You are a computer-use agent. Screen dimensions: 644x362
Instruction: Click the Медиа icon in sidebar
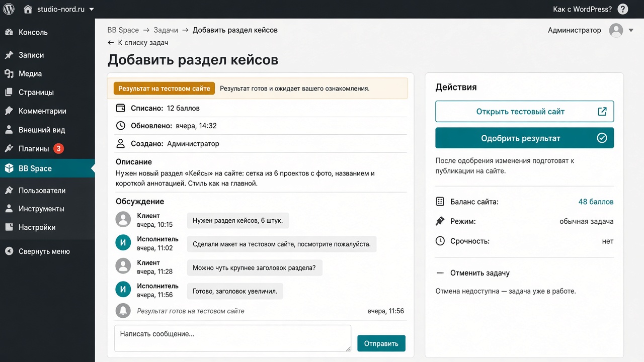click(9, 73)
